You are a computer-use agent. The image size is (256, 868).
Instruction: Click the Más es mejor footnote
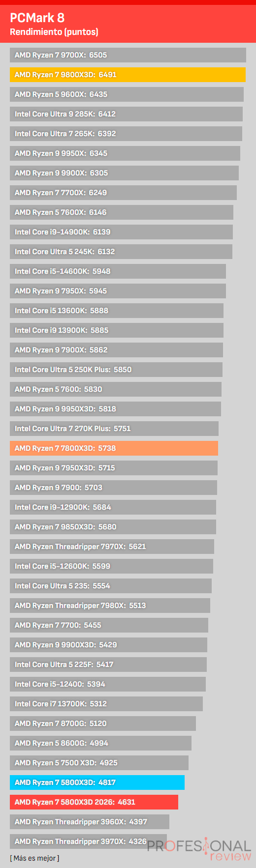[x=34, y=858]
